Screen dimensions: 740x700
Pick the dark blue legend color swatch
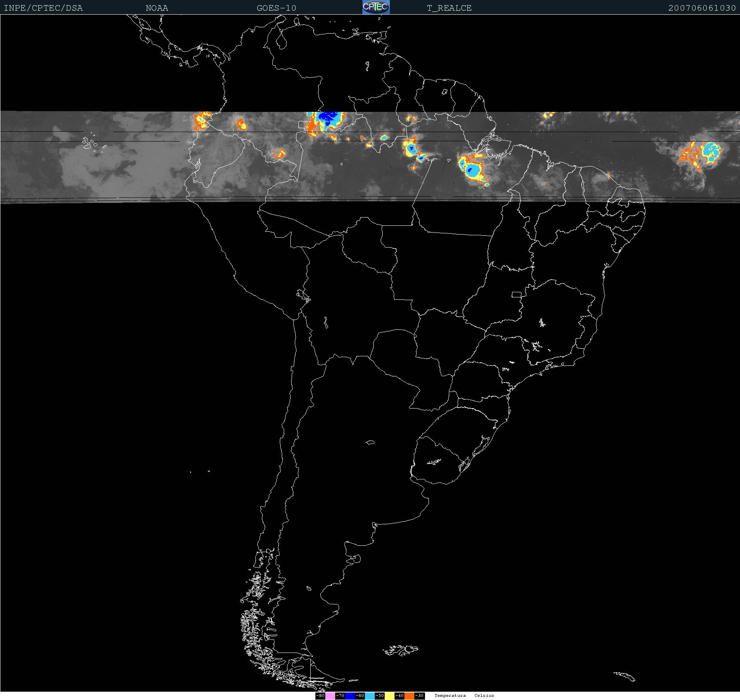point(350,696)
